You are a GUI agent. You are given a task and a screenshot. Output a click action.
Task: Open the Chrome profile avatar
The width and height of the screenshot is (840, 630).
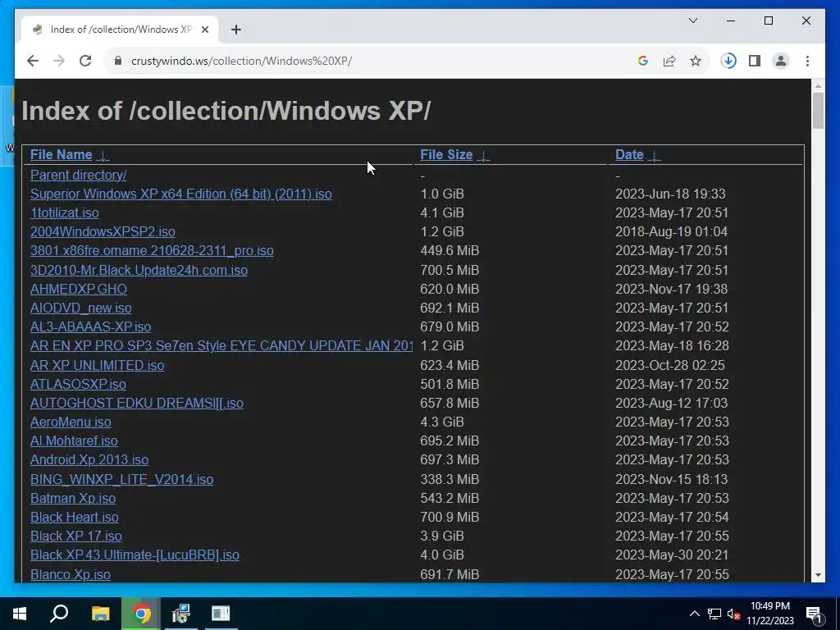781,61
